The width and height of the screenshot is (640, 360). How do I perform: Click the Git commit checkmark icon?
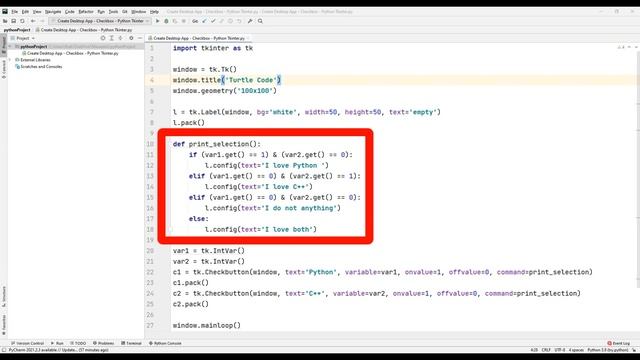click(213, 21)
